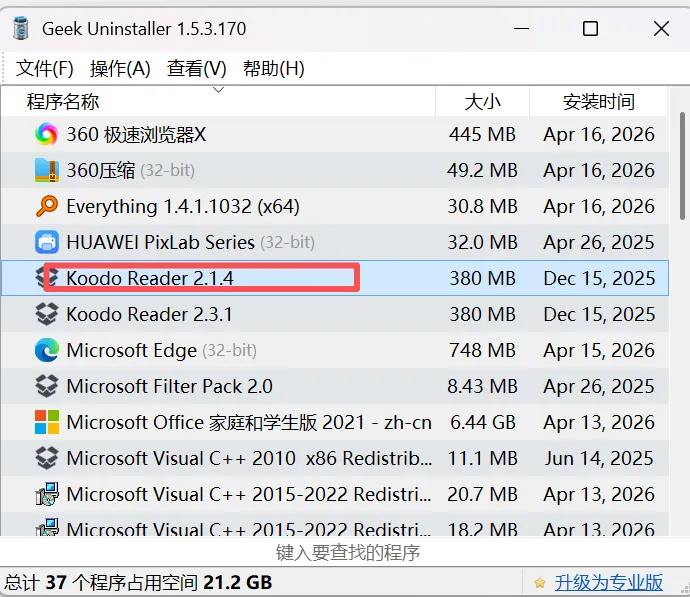Click the Geek Uninstaller title bar icon
The height and width of the screenshot is (597, 690).
coord(21,28)
